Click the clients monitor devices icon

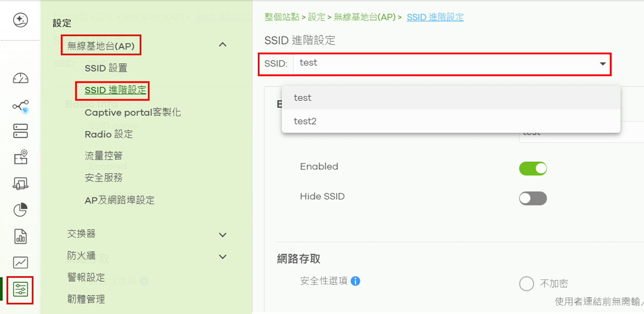[x=20, y=183]
